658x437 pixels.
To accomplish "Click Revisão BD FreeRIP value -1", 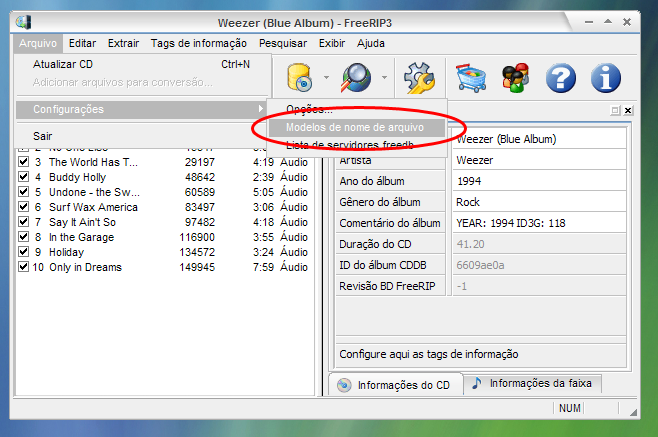I will point(539,286).
